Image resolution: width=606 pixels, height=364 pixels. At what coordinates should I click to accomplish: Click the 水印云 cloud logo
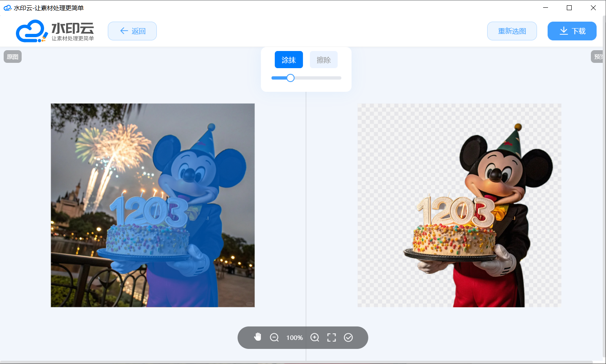55,31
